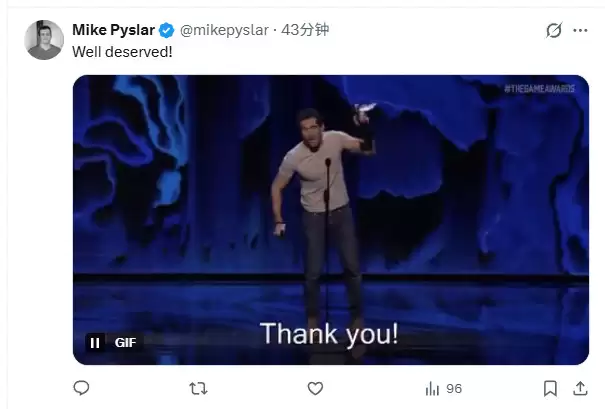Click the retweet arrows icon
605x409 pixels.
point(198,388)
